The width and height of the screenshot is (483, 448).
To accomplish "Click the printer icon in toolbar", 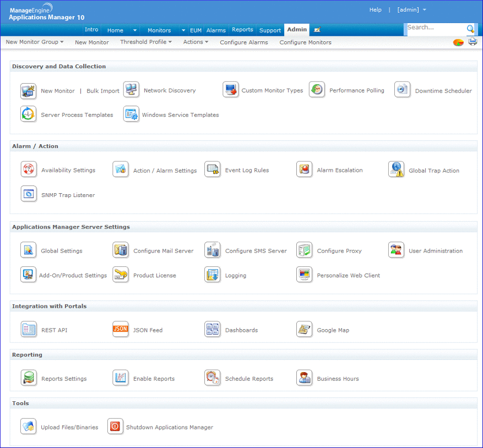I will click(473, 41).
